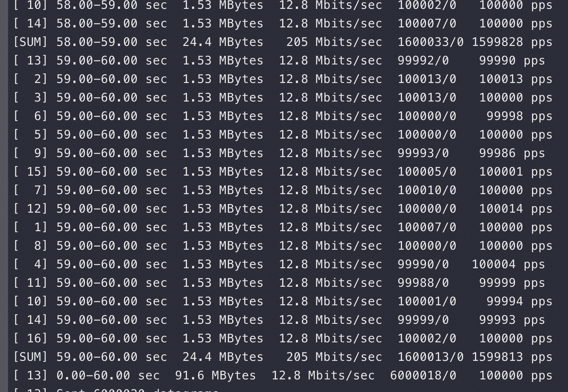Viewport: 568px width, 392px height.
Task: Click the 99988/0 count for stream 11
Action: pyautogui.click(x=423, y=283)
